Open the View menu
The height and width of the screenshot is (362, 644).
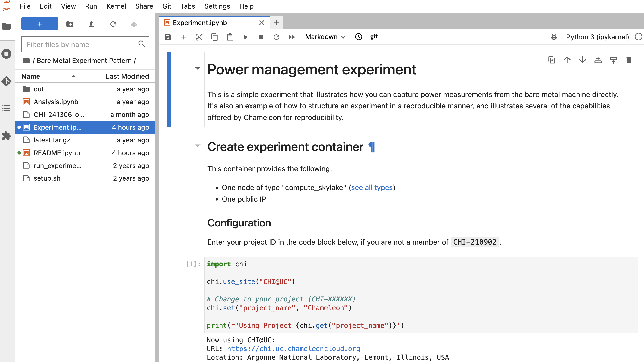68,6
